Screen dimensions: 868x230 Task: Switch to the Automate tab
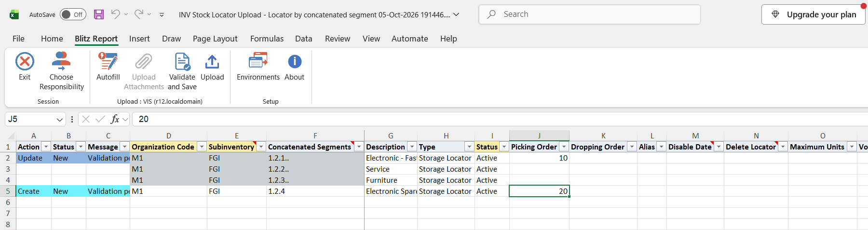pos(409,39)
